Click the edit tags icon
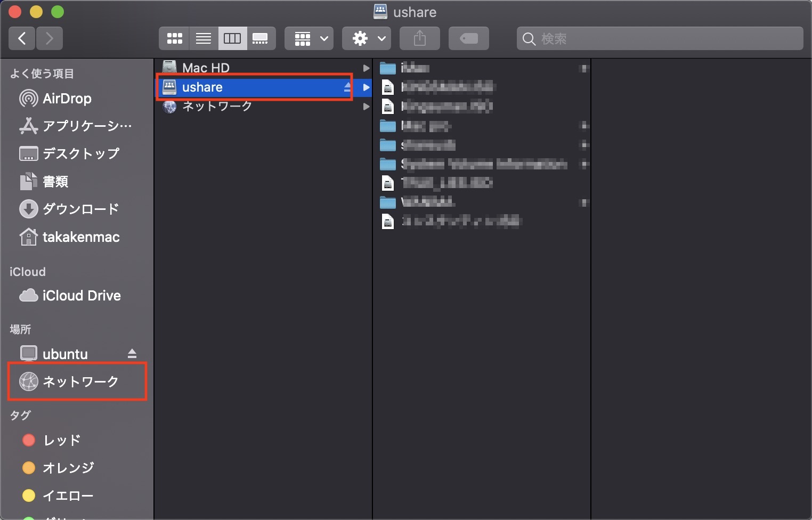The image size is (812, 520). (x=468, y=38)
